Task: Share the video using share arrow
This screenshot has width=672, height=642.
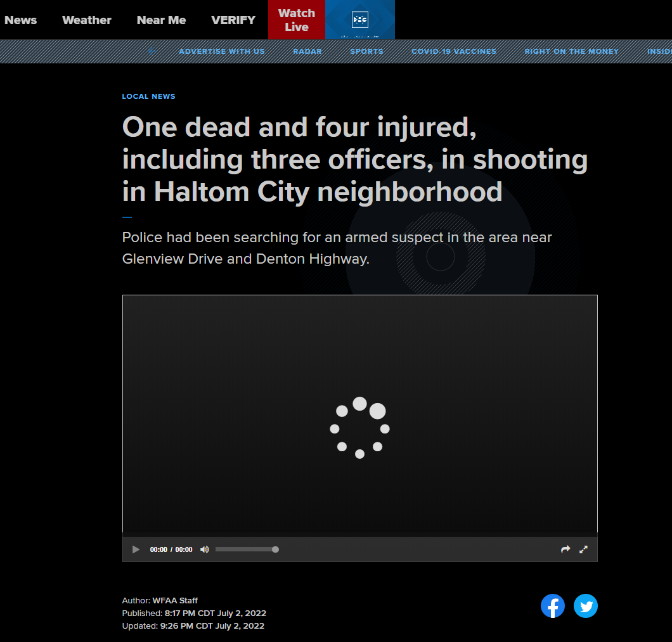Action: 565,549
